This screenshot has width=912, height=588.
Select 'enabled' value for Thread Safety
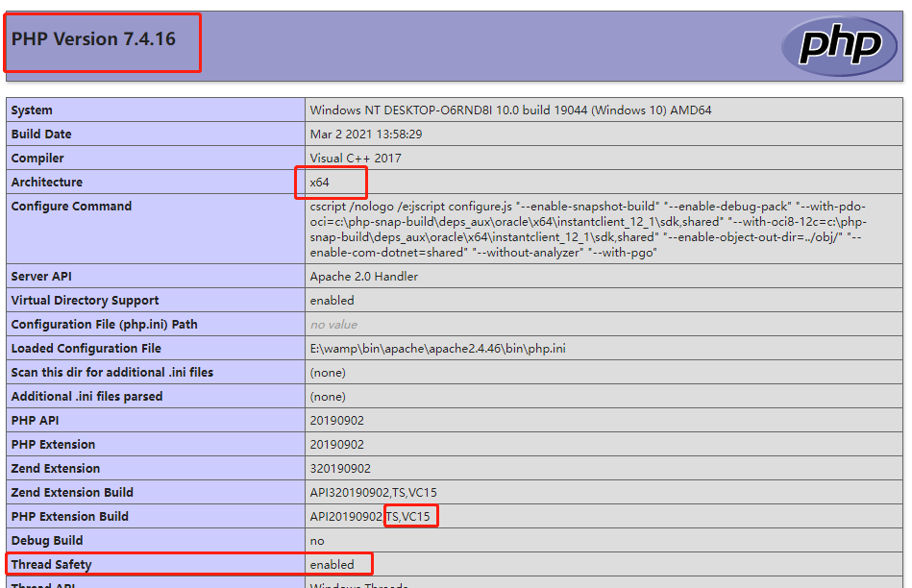point(332,564)
